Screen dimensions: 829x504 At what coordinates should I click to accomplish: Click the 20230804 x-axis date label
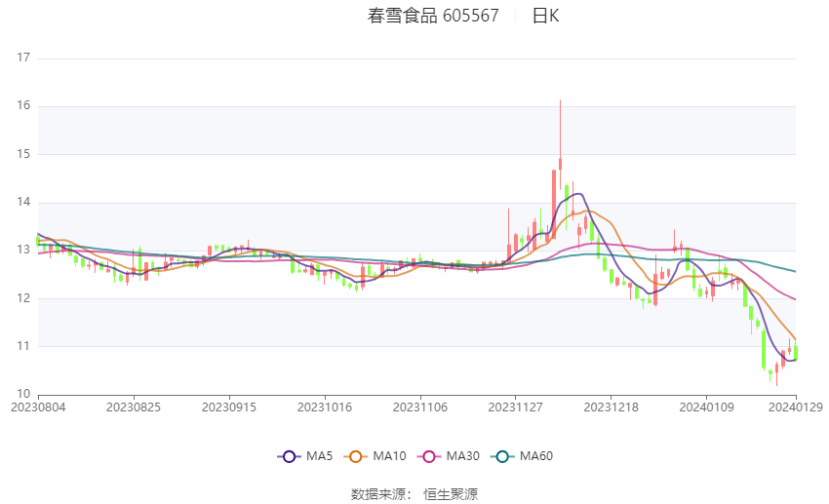point(38,407)
